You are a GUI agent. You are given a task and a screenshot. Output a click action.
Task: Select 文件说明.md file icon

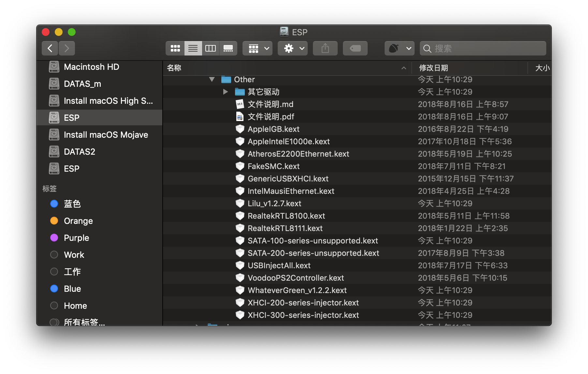[240, 104]
